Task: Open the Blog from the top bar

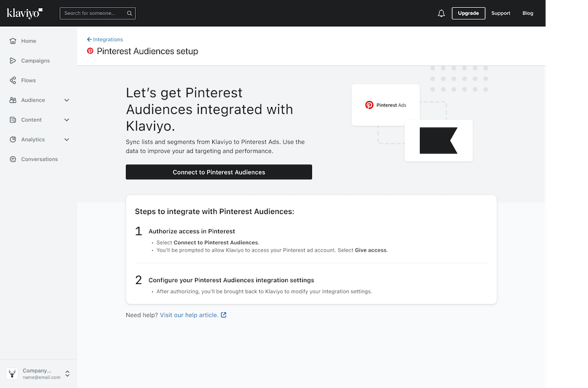Action: click(x=527, y=13)
